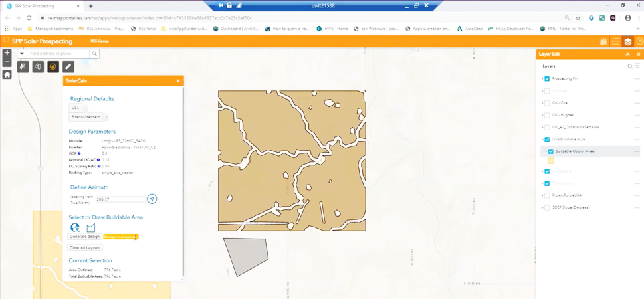Go to map home extent
Screen dimensions: 644x299
7,74
